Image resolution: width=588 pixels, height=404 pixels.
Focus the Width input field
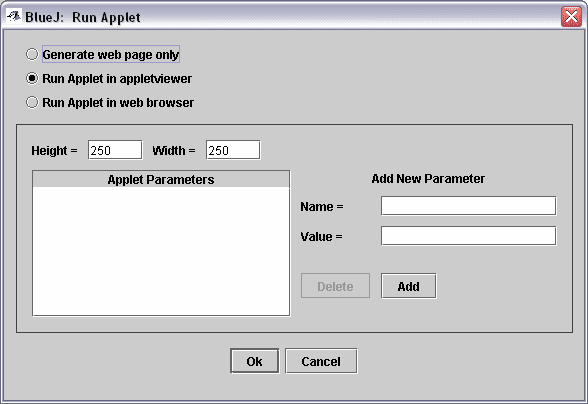pos(233,150)
